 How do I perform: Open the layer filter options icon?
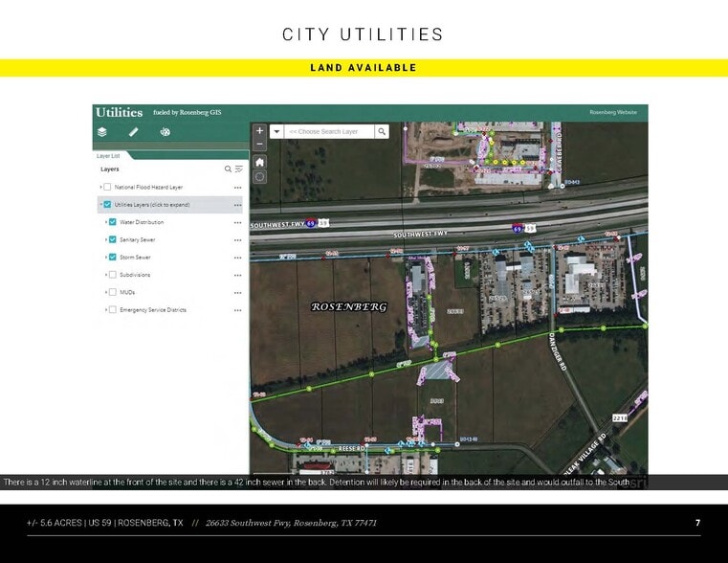tap(238, 169)
